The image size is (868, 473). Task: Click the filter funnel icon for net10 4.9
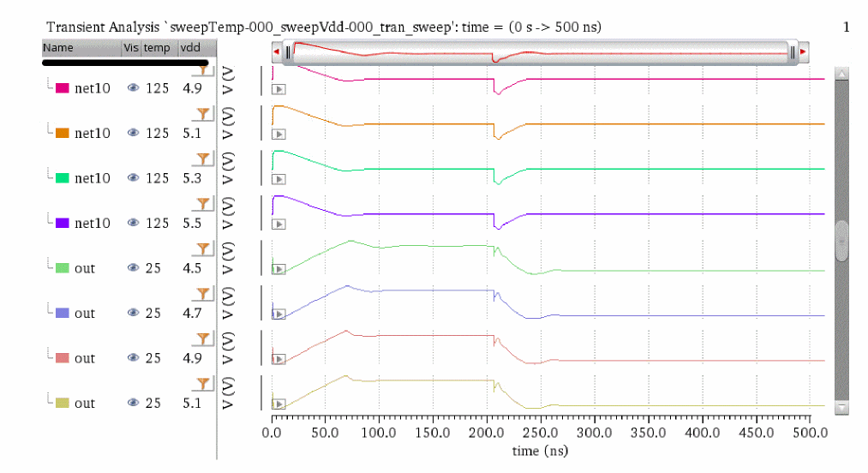203,69
